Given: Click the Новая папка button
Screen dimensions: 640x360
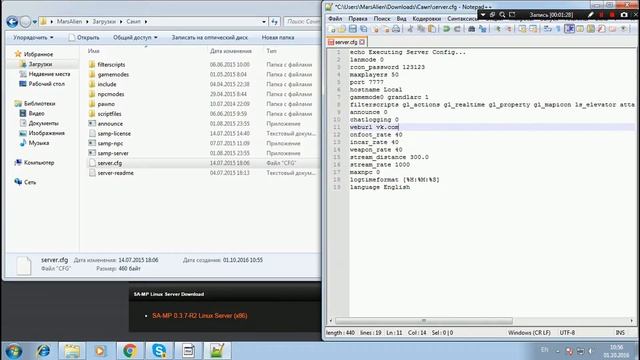Looking at the screenshot, I should (278, 38).
